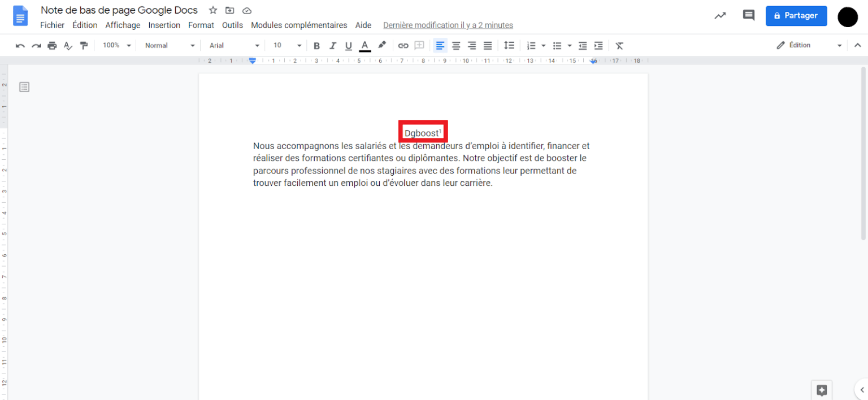Insert a link with the chain icon
868x400 pixels.
coord(403,46)
